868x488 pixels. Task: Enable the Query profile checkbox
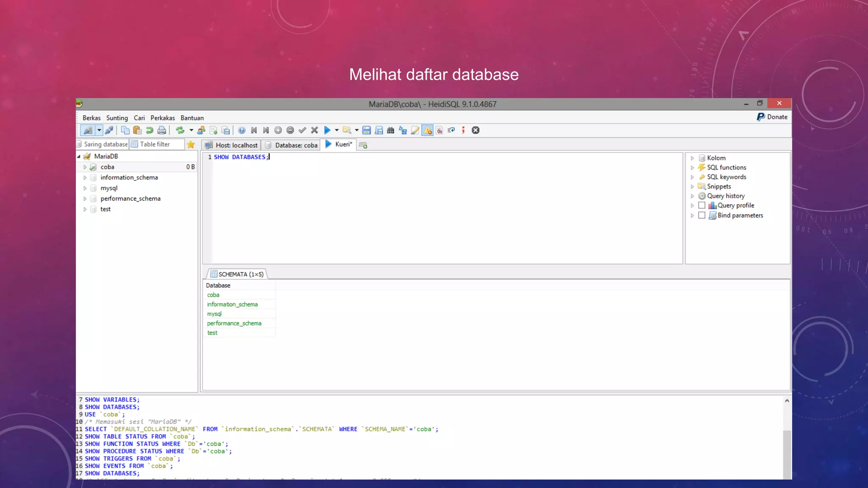pos(702,205)
